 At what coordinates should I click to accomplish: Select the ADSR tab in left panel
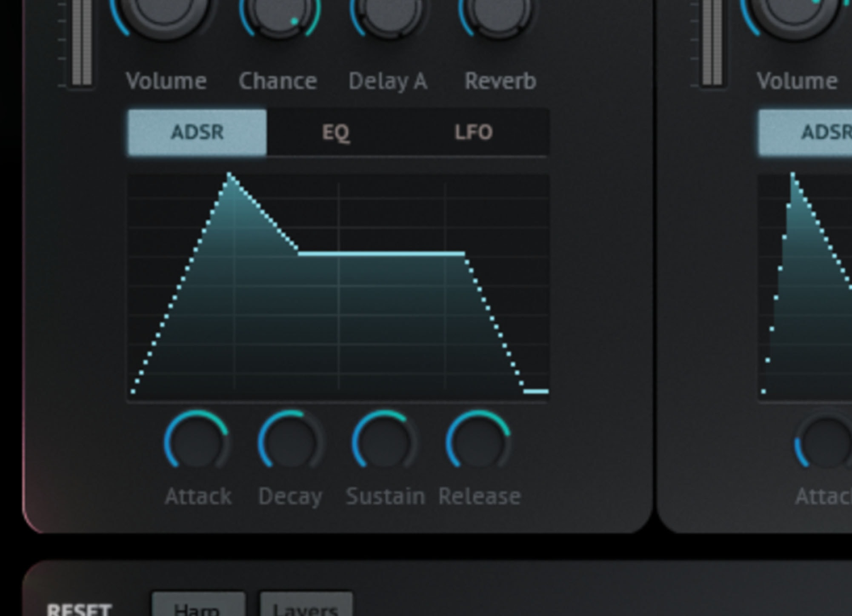pyautogui.click(x=197, y=132)
